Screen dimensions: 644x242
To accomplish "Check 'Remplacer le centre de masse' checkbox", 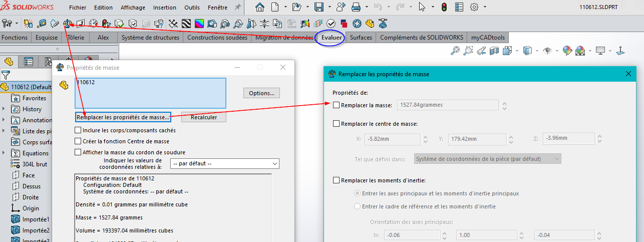I will coord(336,123).
